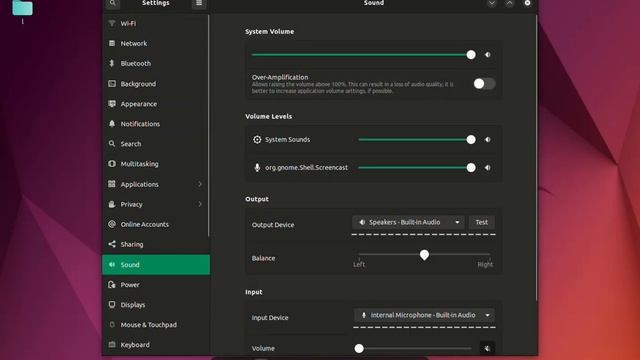Open Online Accounts settings

tap(156, 224)
